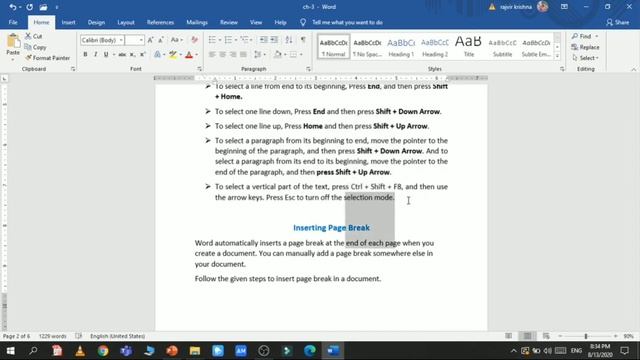Justify the text
The image size is (640, 360).
[244, 54]
